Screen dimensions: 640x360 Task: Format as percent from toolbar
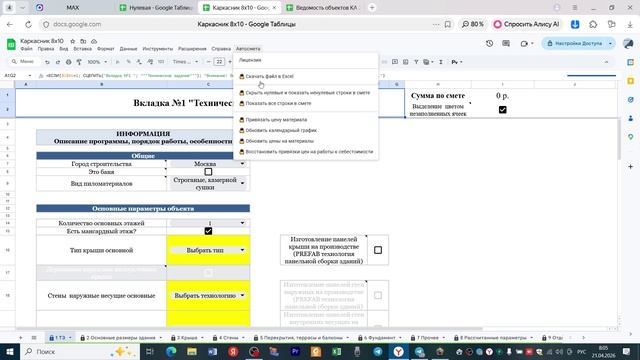pos(129,62)
